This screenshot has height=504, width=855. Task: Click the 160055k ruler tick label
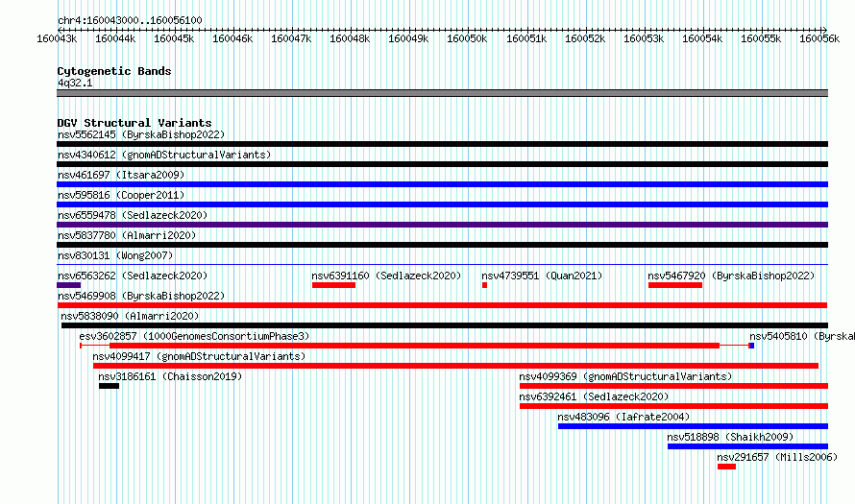coord(761,38)
